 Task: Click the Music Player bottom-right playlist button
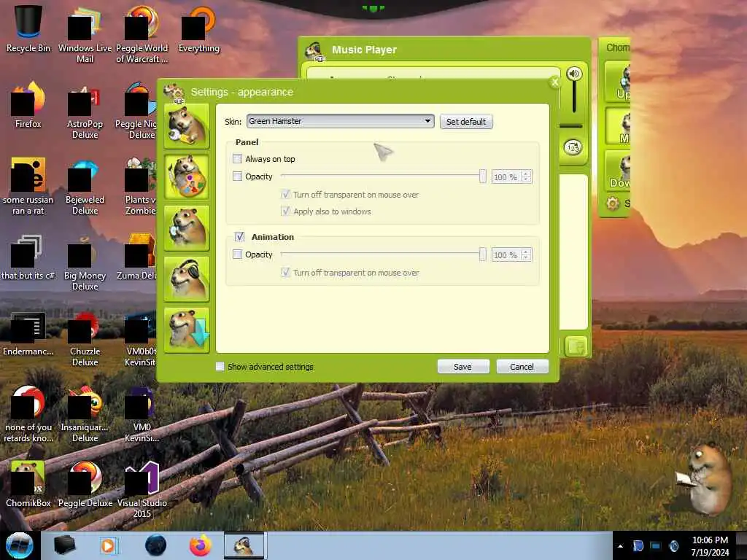coord(576,346)
